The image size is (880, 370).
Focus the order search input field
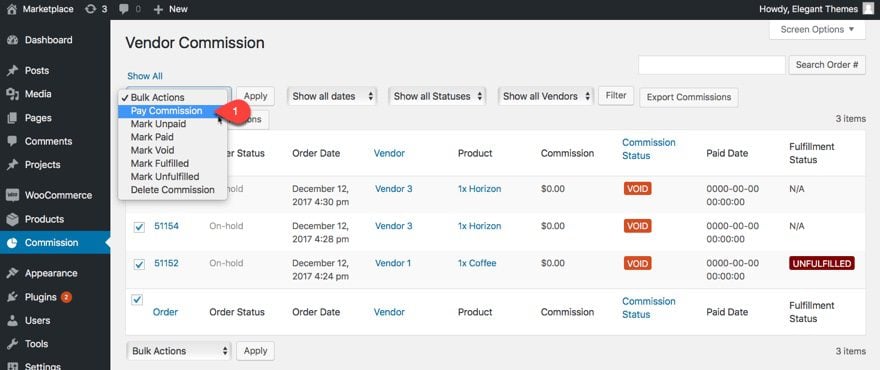(712, 65)
